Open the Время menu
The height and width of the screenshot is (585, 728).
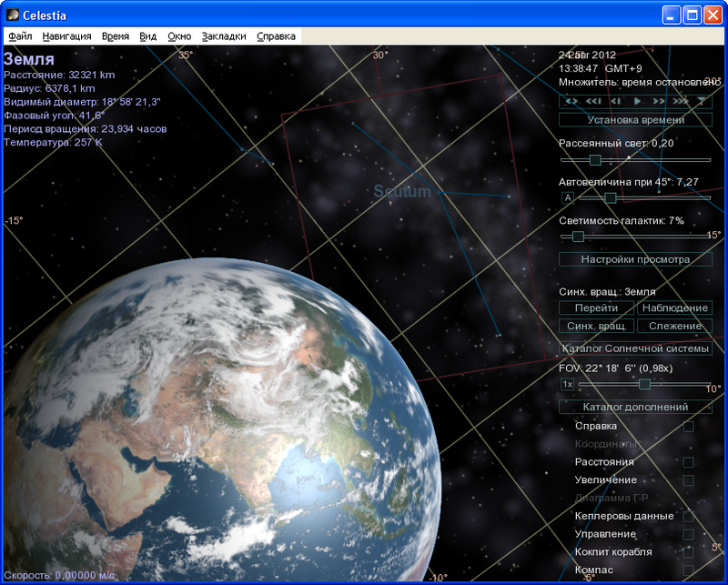pyautogui.click(x=116, y=36)
